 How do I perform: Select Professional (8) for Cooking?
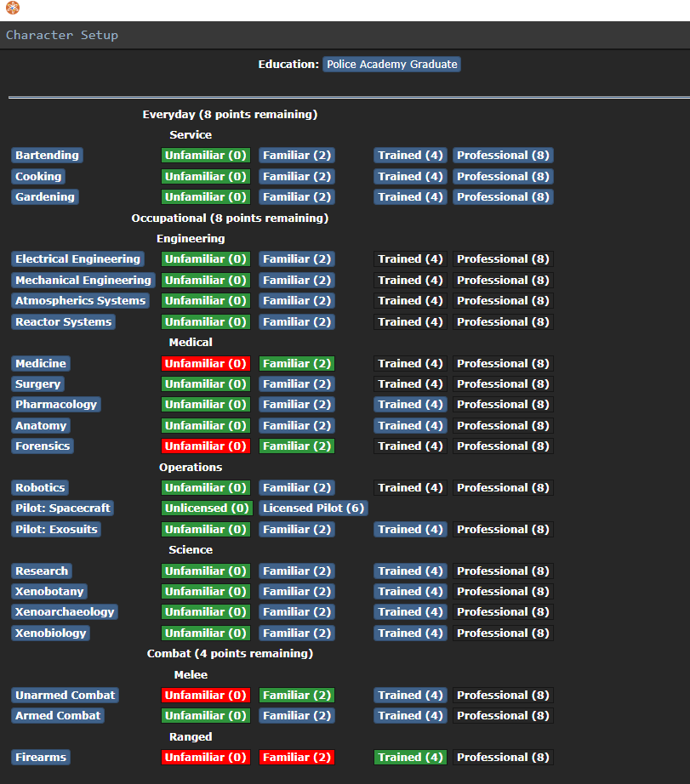tap(502, 177)
